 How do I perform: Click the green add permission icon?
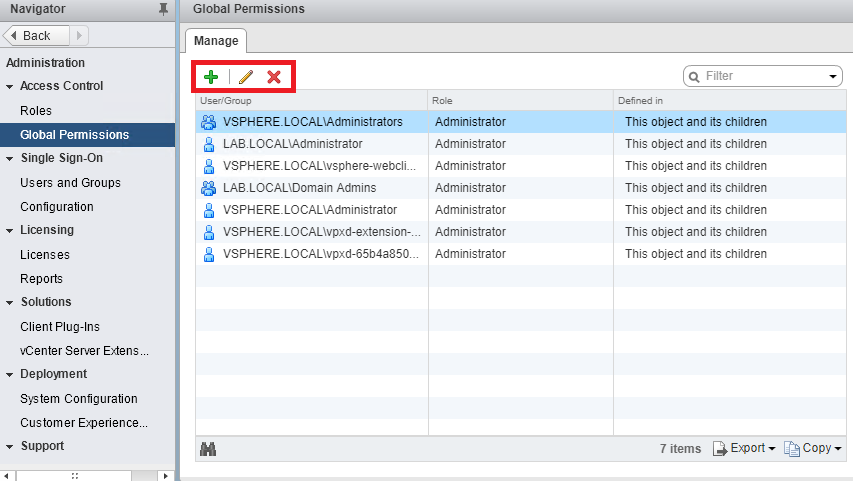point(211,76)
